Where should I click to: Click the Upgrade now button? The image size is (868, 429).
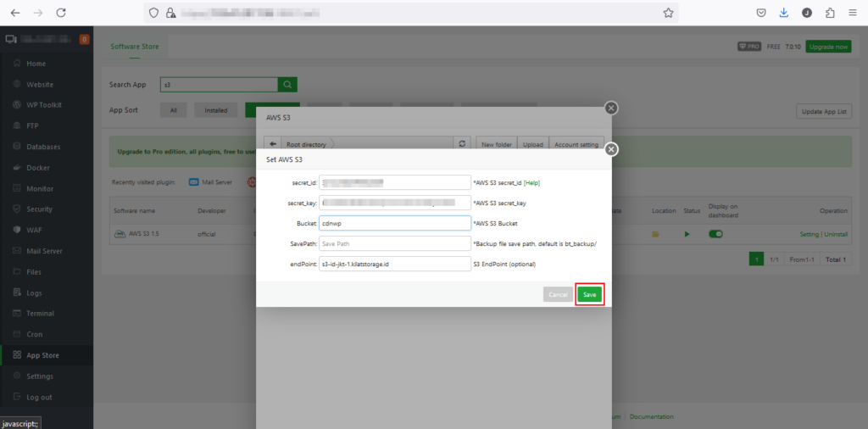click(x=828, y=47)
